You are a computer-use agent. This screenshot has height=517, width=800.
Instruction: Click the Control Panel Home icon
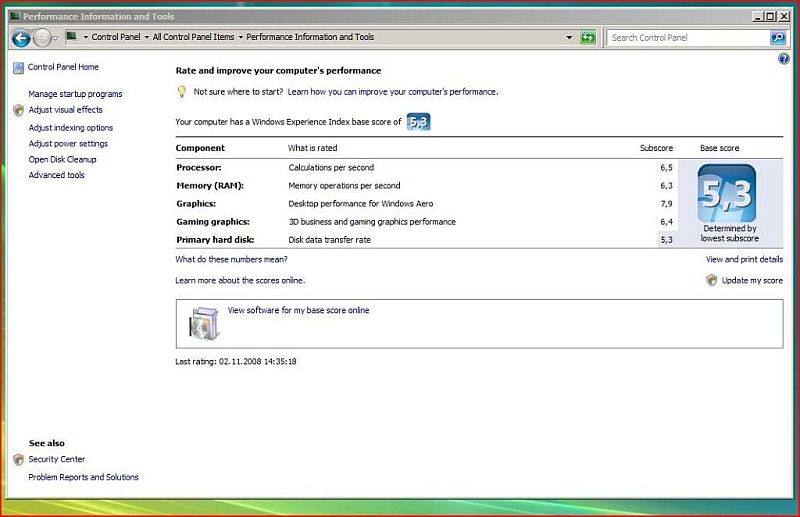pos(18,68)
